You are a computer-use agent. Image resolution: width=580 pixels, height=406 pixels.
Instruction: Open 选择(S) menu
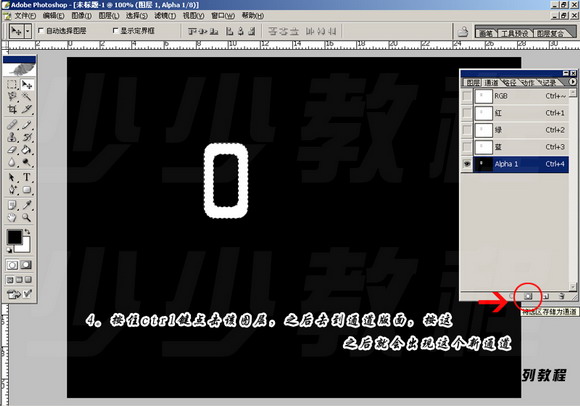point(136,16)
